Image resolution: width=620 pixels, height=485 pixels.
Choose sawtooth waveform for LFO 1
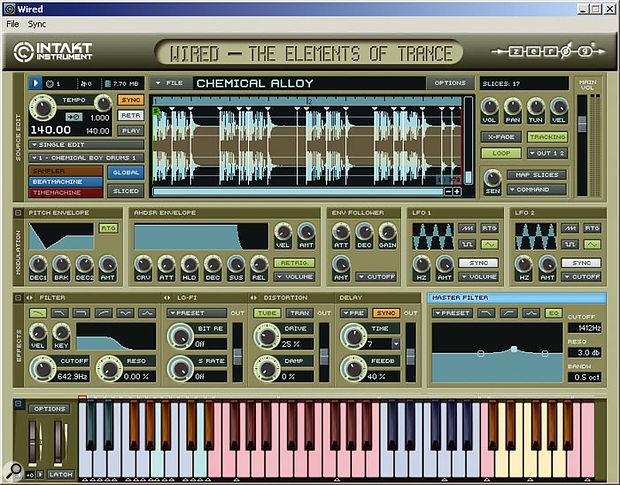pos(467,228)
